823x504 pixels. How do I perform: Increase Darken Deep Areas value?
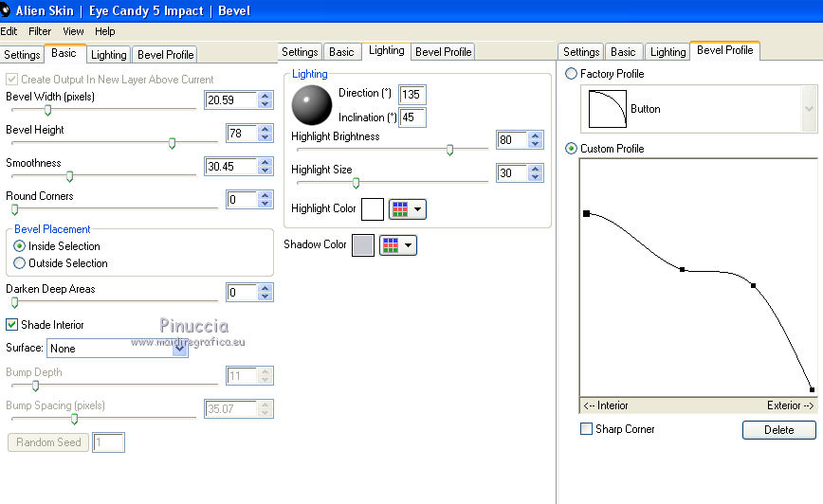point(265,288)
